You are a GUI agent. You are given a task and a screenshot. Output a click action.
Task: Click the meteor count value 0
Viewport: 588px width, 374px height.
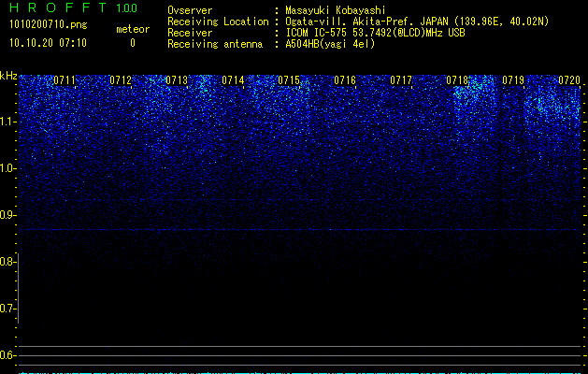pyautogui.click(x=133, y=43)
